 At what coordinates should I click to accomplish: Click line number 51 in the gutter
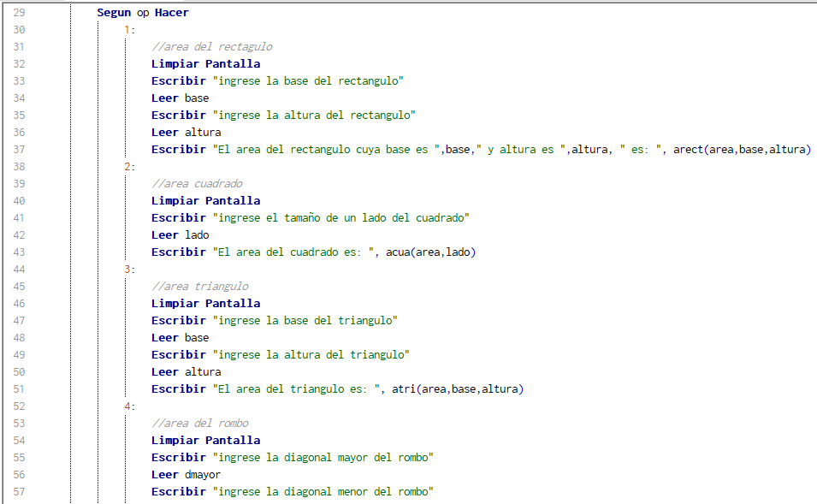(19, 389)
